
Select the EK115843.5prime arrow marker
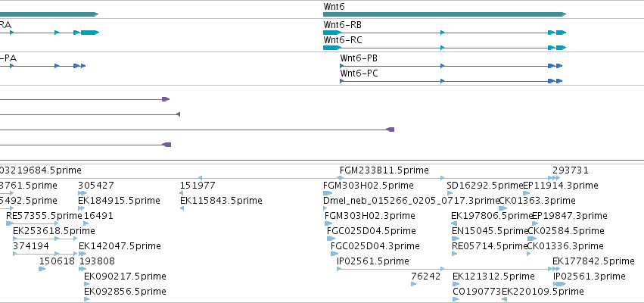click(x=182, y=208)
